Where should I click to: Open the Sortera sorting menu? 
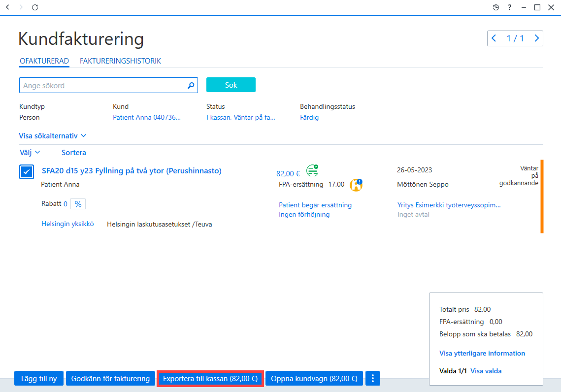click(x=74, y=153)
